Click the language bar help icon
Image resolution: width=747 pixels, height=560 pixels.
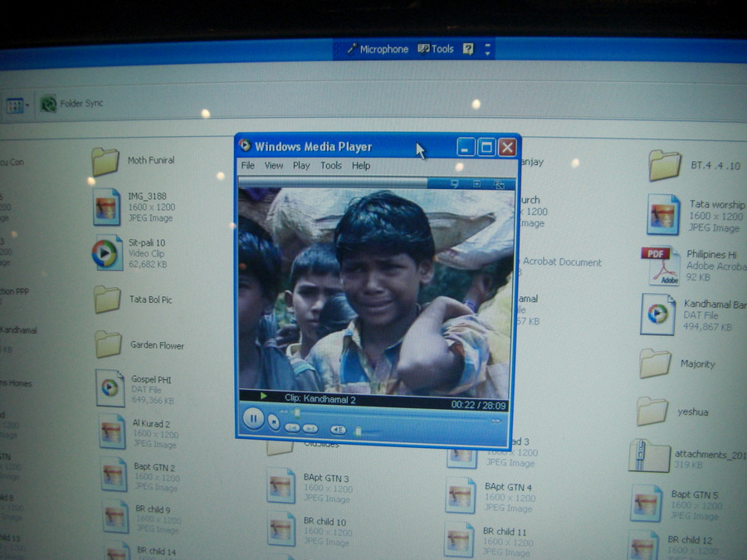(468, 49)
